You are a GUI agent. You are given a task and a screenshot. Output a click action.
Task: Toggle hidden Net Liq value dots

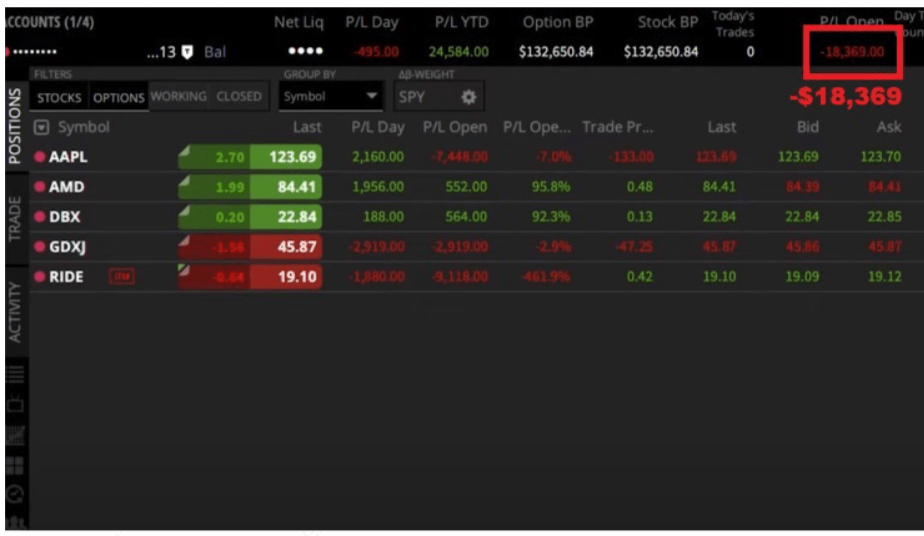tap(305, 51)
